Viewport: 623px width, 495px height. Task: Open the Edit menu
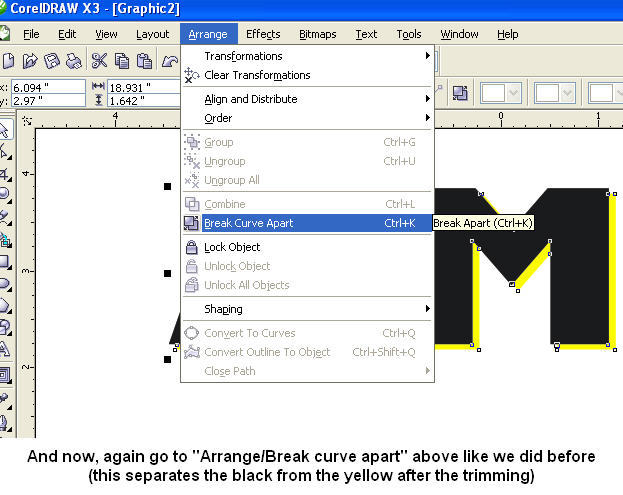[67, 34]
